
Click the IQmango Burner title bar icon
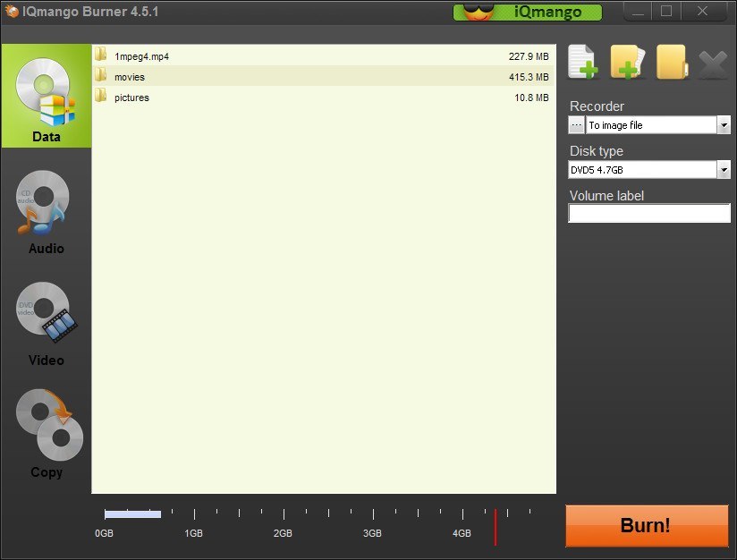tap(12, 12)
